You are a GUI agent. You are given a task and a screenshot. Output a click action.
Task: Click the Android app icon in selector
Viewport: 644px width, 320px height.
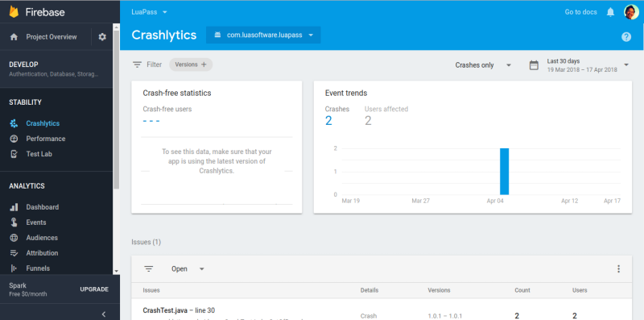(217, 35)
